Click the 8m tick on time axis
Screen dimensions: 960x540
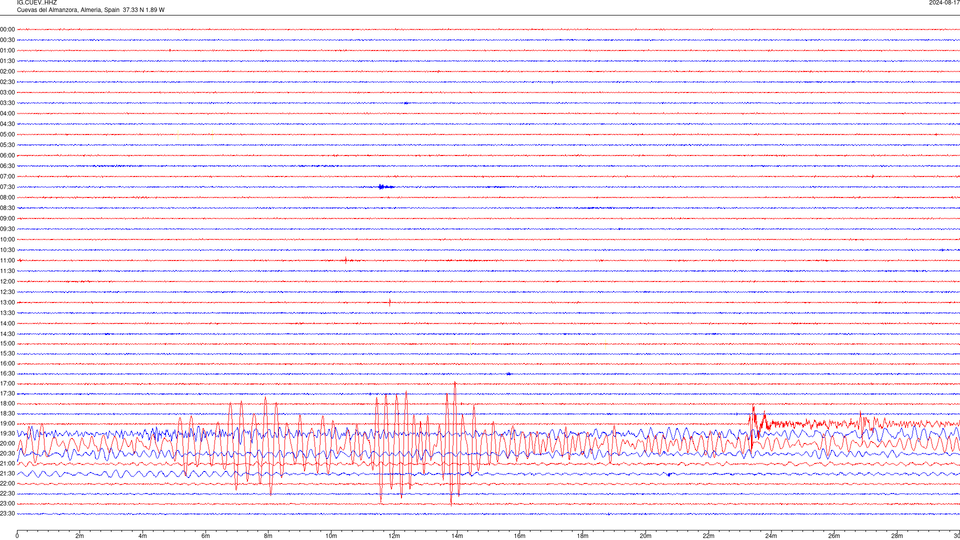(x=268, y=536)
